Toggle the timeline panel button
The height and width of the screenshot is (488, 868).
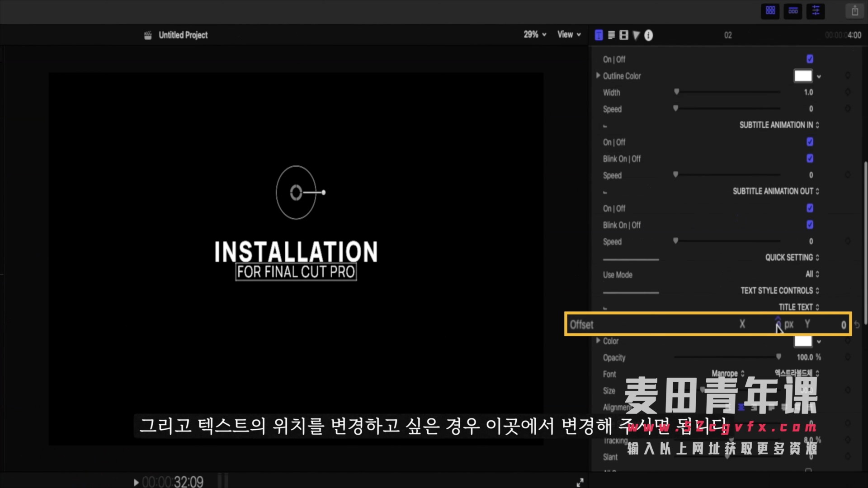(x=793, y=10)
